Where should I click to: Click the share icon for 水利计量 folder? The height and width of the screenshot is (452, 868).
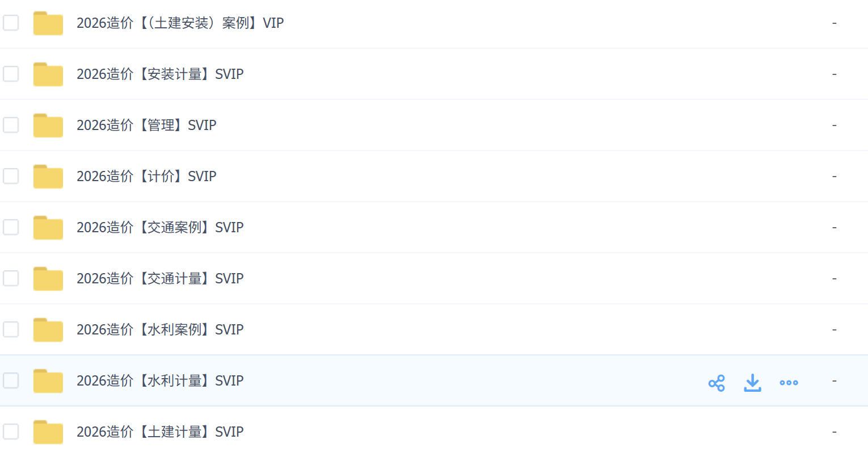pyautogui.click(x=717, y=383)
